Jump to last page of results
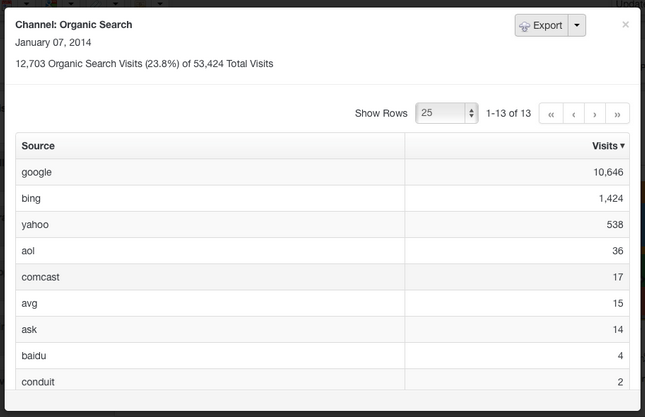This screenshot has width=645, height=417. click(617, 114)
